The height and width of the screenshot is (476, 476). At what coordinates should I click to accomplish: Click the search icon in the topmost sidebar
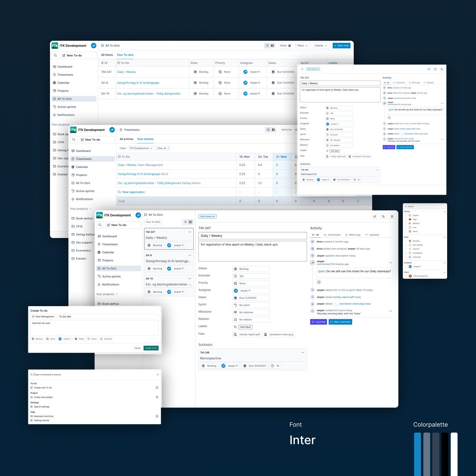tap(55, 55)
